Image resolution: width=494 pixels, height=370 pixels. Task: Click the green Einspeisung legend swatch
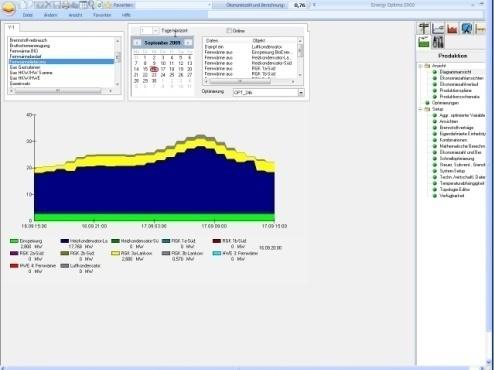[x=14, y=241]
